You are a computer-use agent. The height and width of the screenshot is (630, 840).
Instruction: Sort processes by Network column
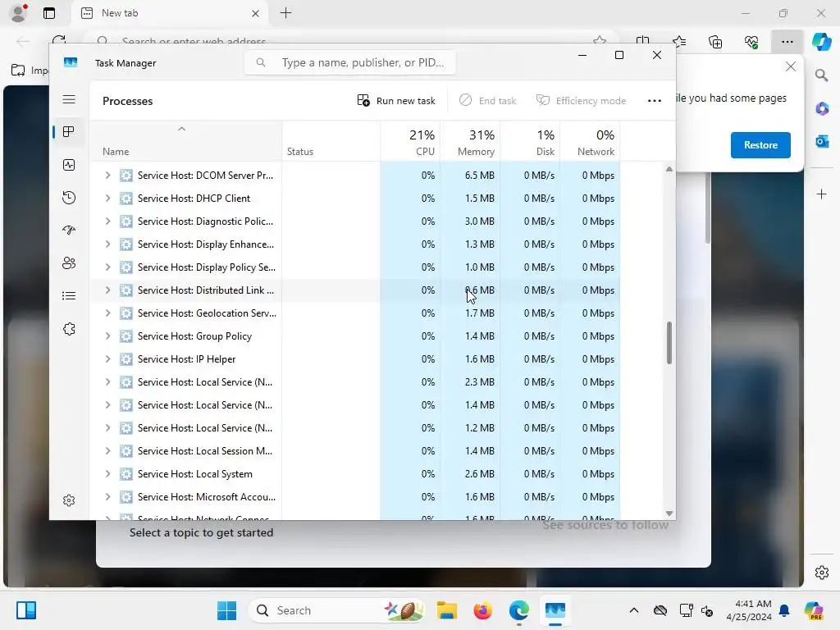pyautogui.click(x=590, y=143)
